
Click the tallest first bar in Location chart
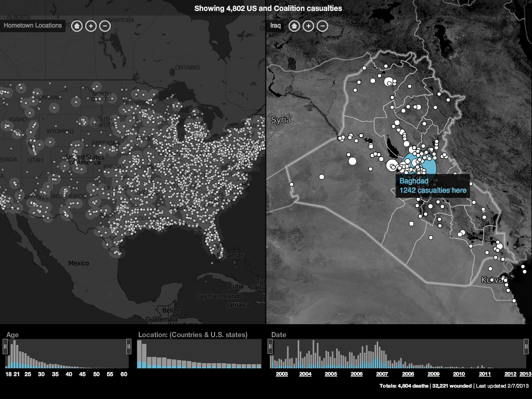tap(140, 355)
